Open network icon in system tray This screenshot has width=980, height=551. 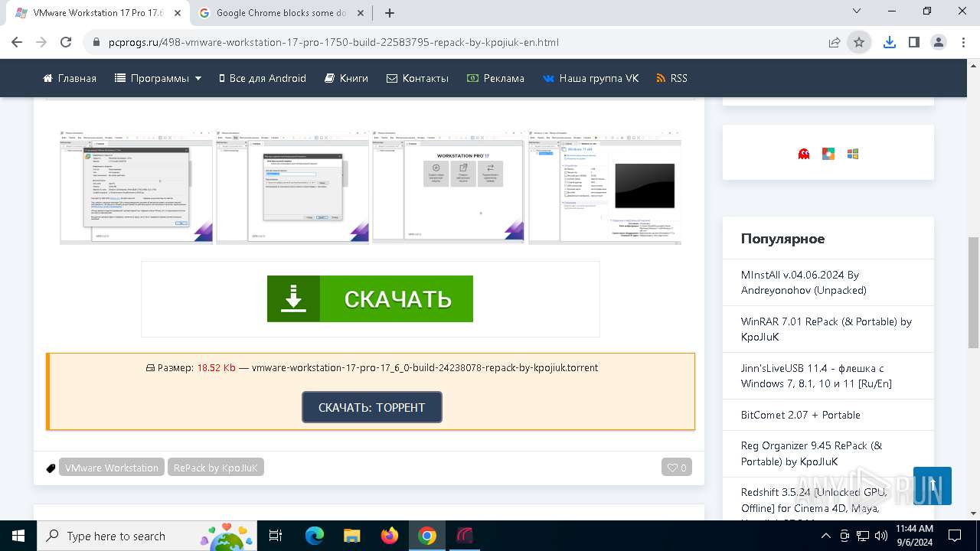863,536
